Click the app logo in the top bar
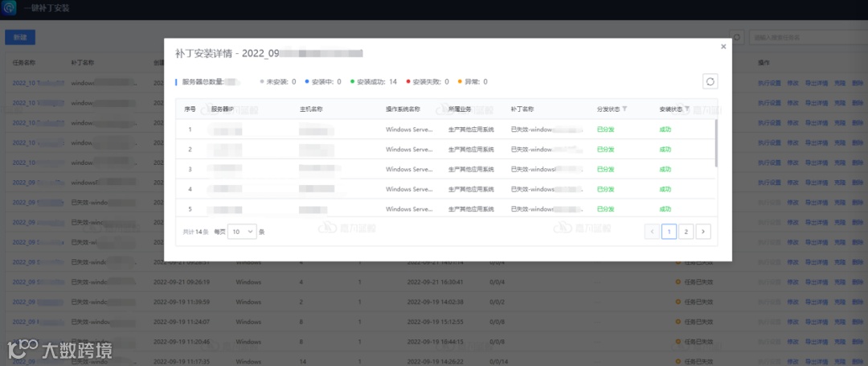 pyautogui.click(x=10, y=10)
